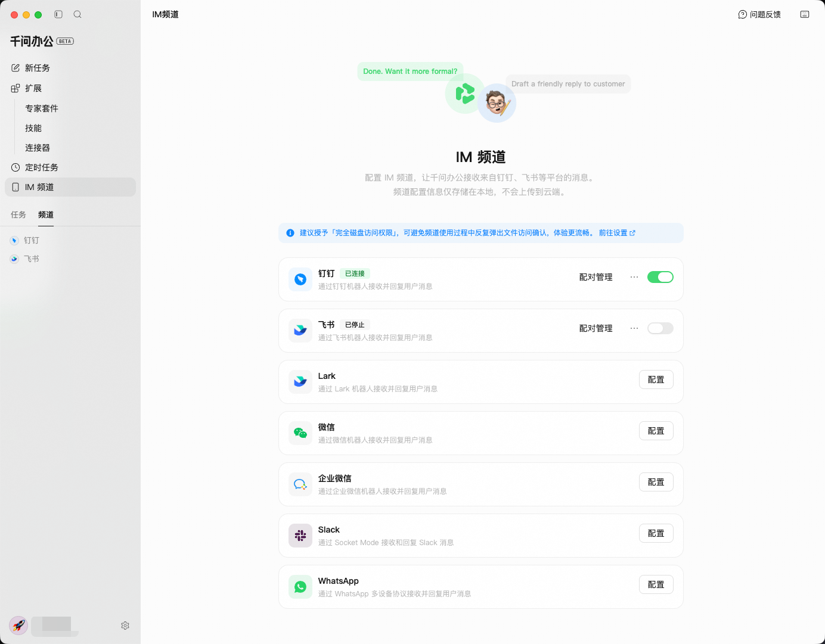Open 配对管理 for 飞书
The width and height of the screenshot is (825, 644).
click(x=596, y=328)
